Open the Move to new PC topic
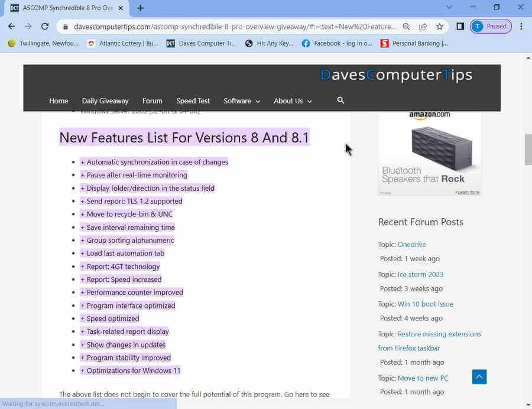 tap(423, 378)
